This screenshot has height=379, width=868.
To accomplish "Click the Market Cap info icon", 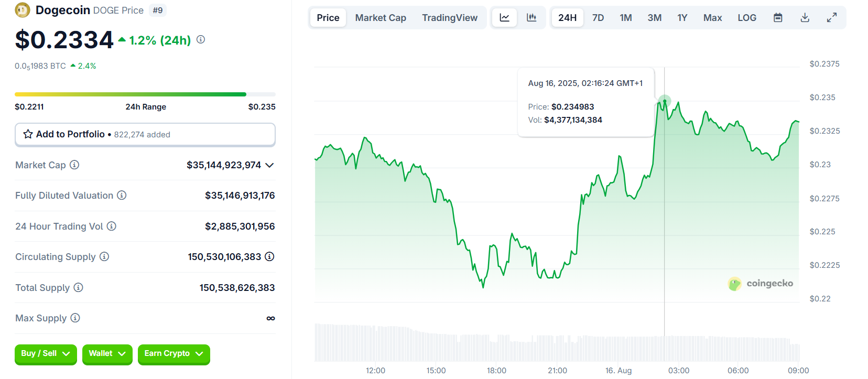I will pos(74,165).
